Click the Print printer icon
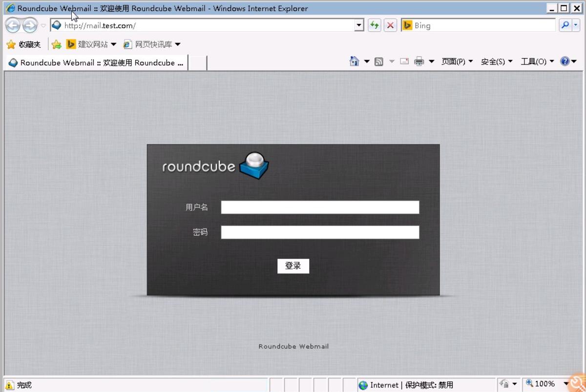This screenshot has width=586, height=392. click(x=419, y=62)
